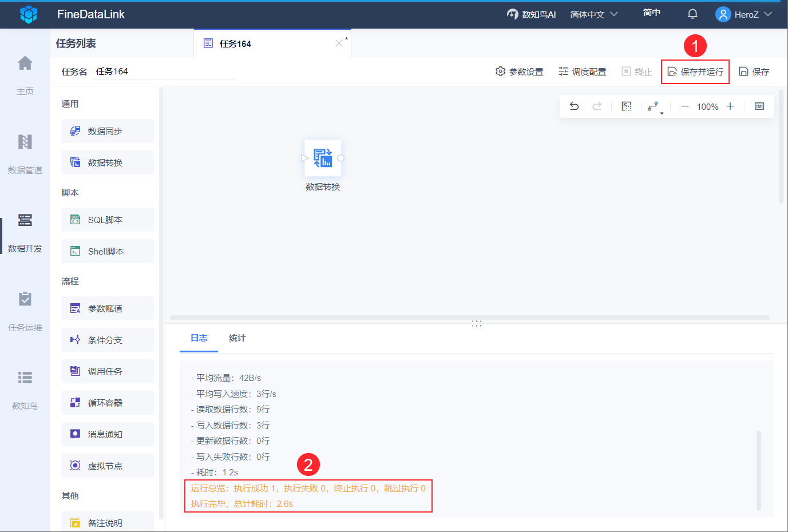The width and height of the screenshot is (788, 532).
Task: Expand the HeroZ account menu
Action: click(x=768, y=14)
